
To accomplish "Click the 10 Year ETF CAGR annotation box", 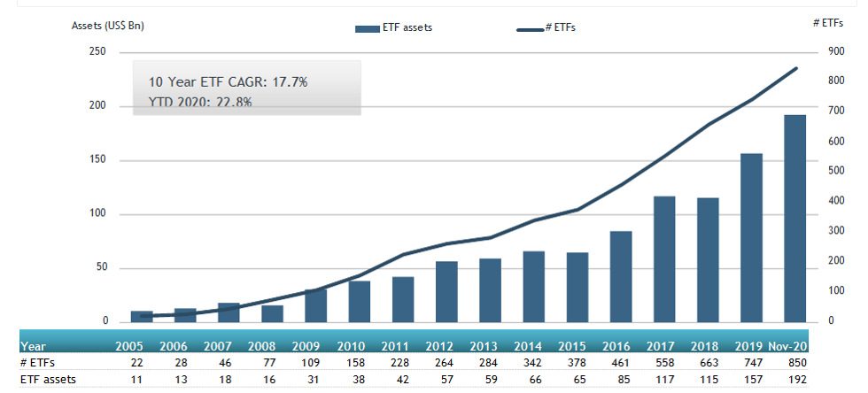I will 246,88.
